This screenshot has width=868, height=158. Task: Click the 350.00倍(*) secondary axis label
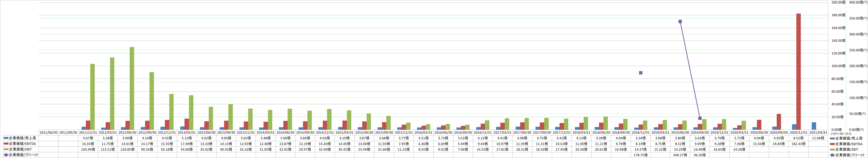coord(858,18)
